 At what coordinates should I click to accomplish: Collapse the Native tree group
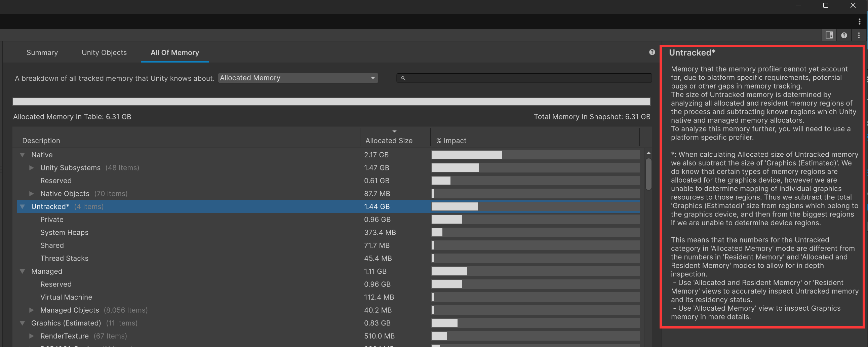pyautogui.click(x=23, y=155)
